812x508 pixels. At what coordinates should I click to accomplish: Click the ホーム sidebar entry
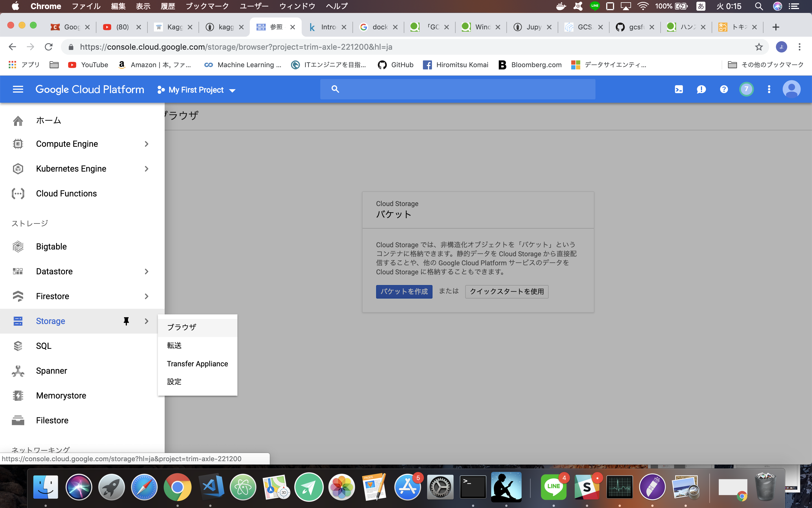coord(82,121)
